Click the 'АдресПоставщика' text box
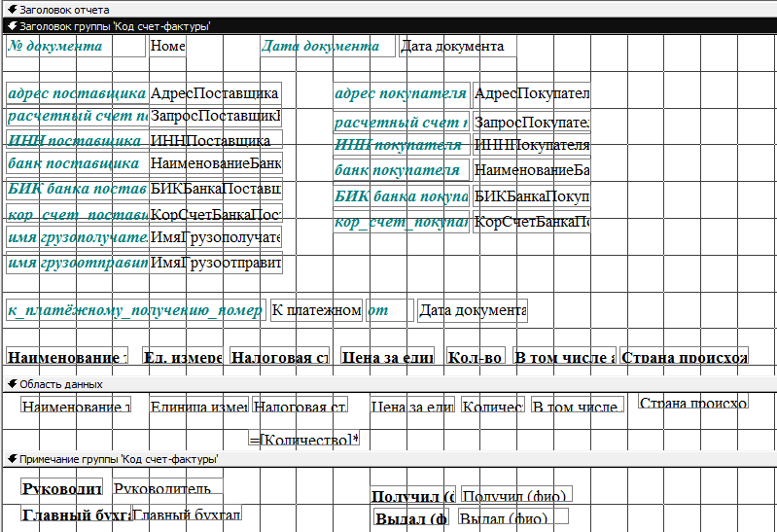 216,93
